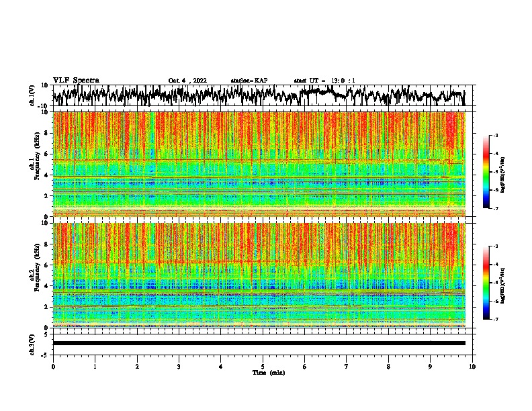Click the ch.2 color bar log(PSD) label
The image size is (532, 411).
tap(502, 285)
